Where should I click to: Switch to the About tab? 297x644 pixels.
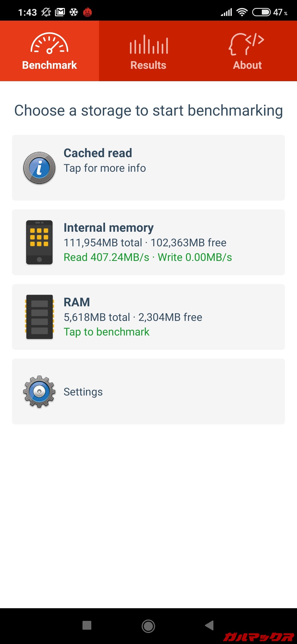coord(247,51)
